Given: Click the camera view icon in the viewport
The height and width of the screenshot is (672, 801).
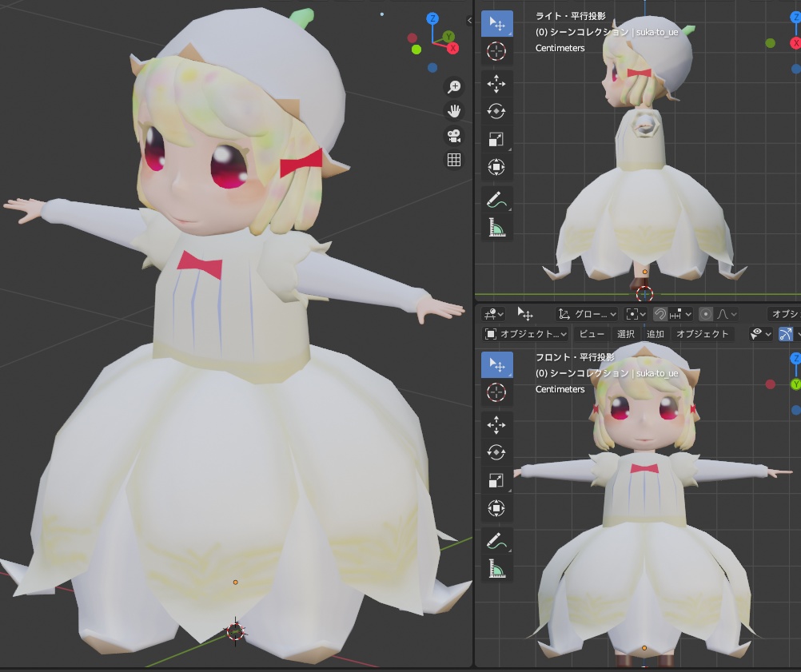Looking at the screenshot, I should pos(453,134).
